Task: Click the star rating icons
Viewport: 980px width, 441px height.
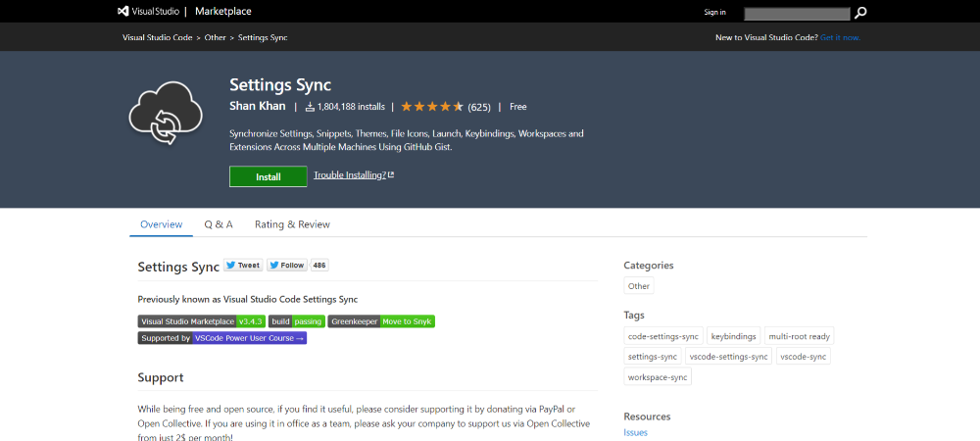Action: 432,107
